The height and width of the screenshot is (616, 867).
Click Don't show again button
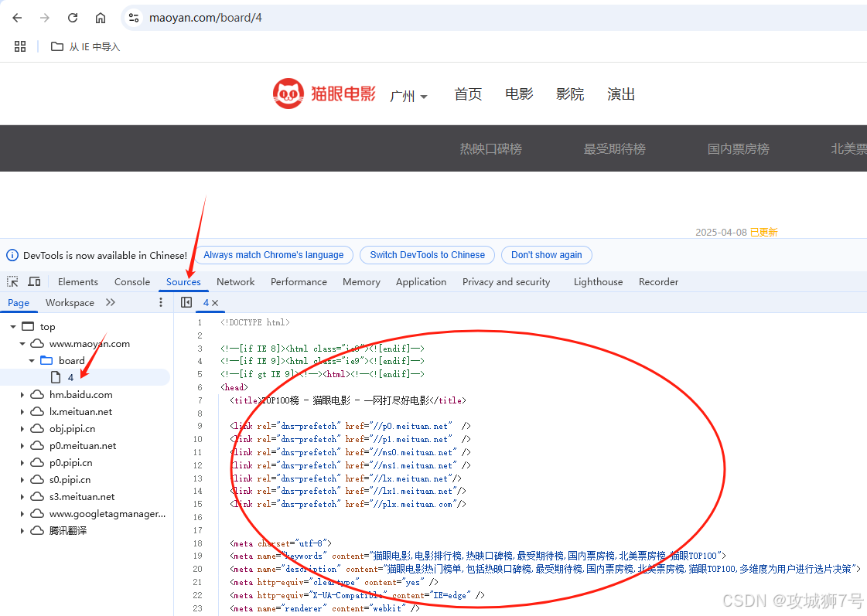tap(546, 255)
